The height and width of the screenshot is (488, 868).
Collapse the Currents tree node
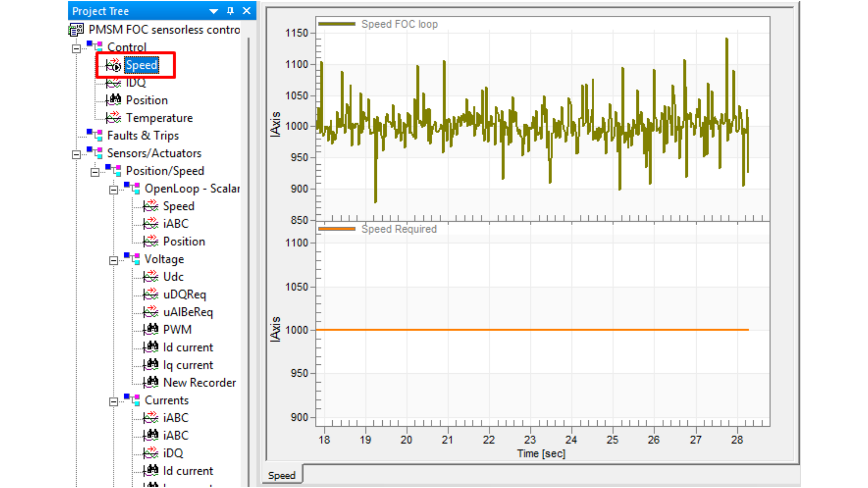(x=114, y=402)
